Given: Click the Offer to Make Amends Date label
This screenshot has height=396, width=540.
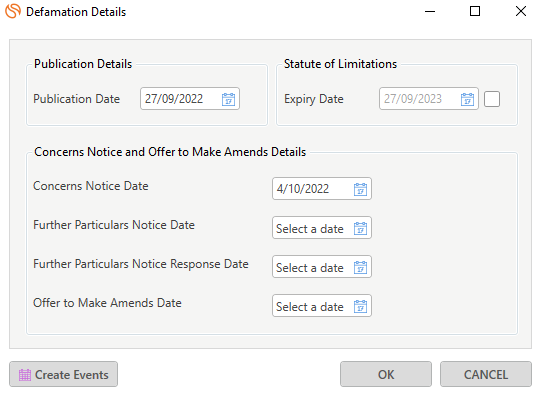Looking at the screenshot, I should pos(107,303).
